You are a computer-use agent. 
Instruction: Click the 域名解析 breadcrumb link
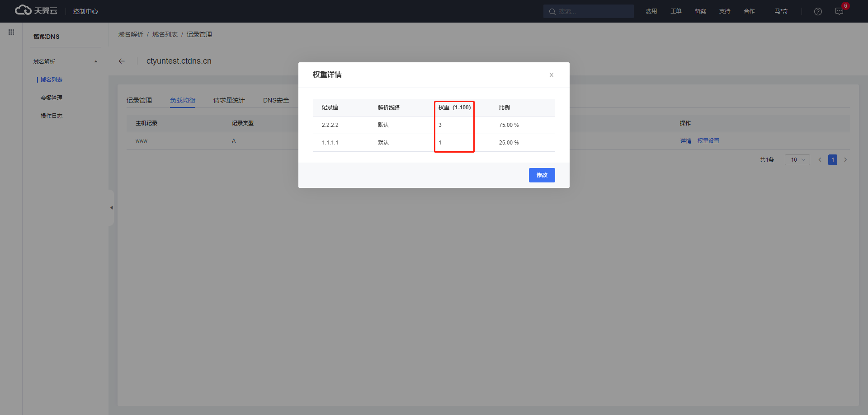coord(131,34)
